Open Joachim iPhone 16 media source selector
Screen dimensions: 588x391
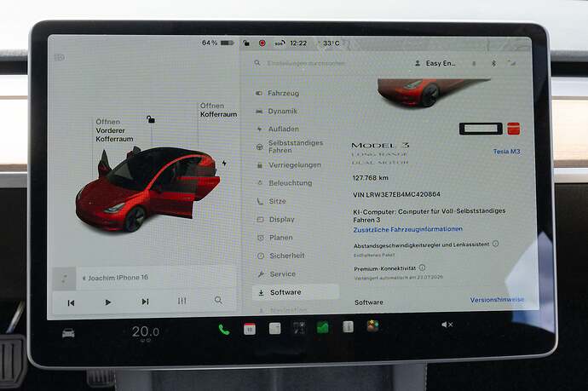[116, 278]
